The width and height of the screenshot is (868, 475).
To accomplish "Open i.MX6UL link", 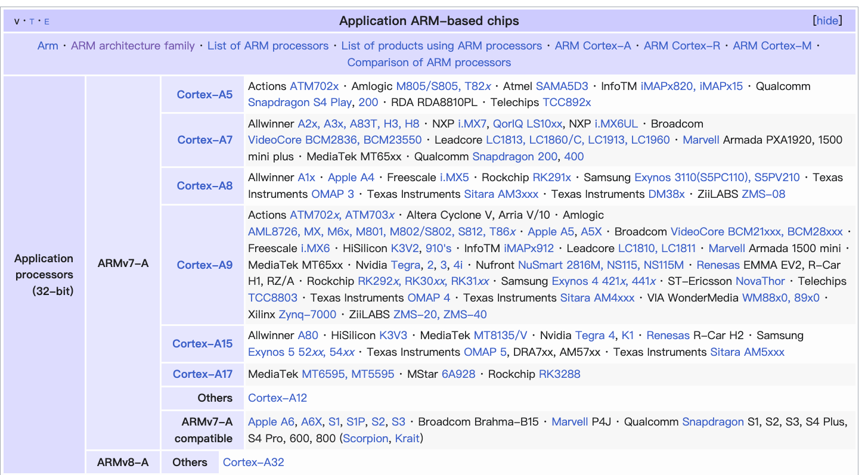I will click(x=616, y=124).
